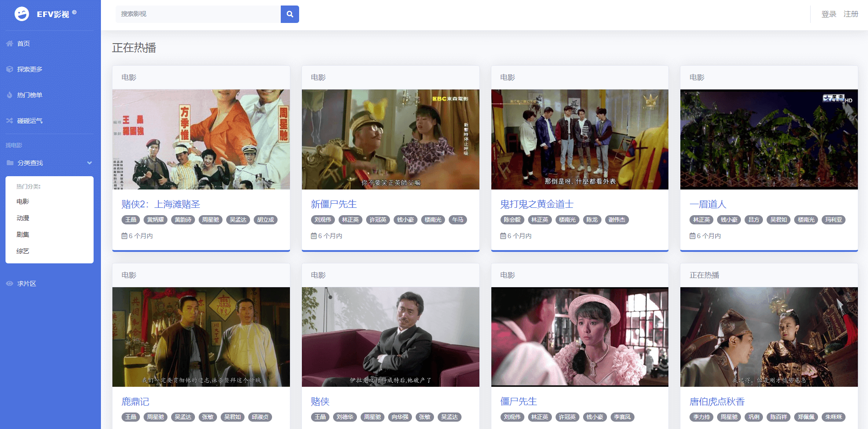Click the EFV smiley logo icon
Screen dimensions: 868x429
click(22, 14)
